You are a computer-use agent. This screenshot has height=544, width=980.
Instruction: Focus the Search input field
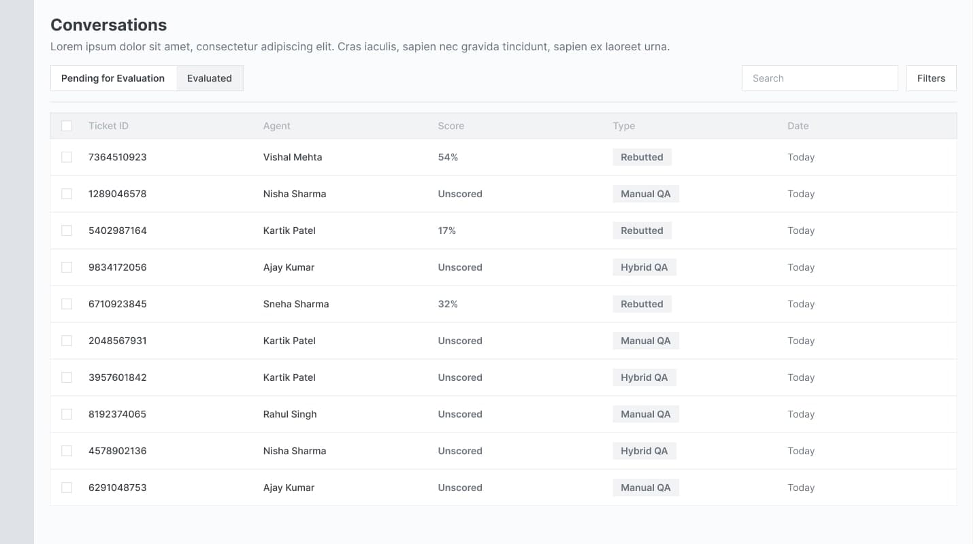point(820,78)
